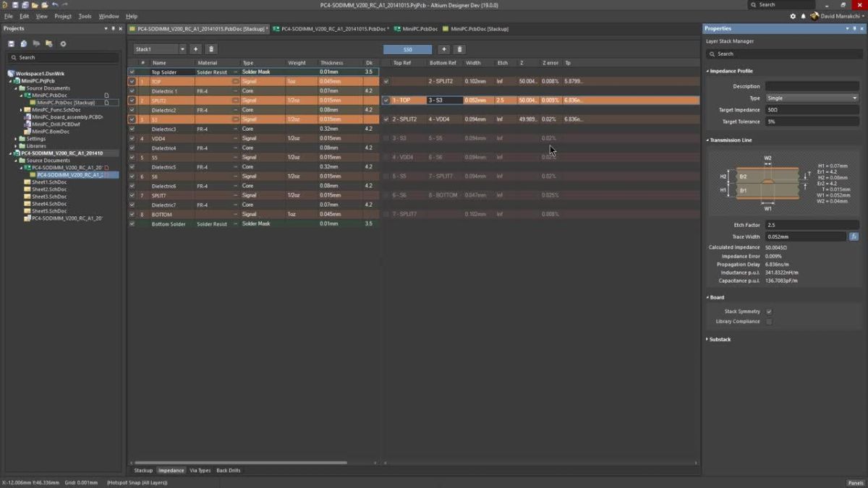Switch to the Via Types tab
Image resolution: width=868 pixels, height=488 pixels.
click(x=200, y=470)
